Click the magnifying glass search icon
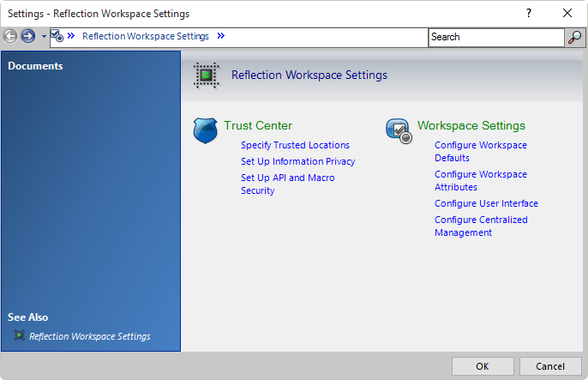Viewport: 588px width, 380px height. [x=574, y=37]
